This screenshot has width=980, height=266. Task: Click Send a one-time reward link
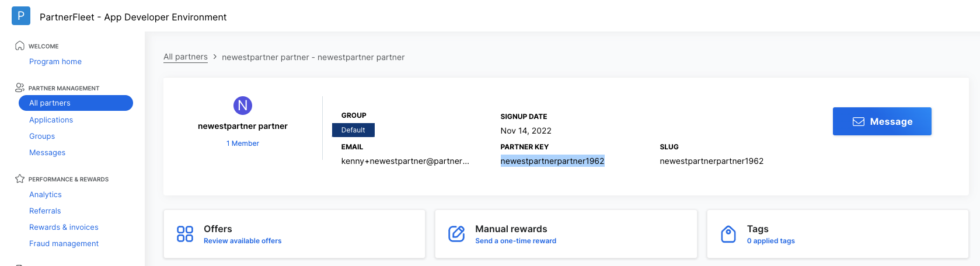click(515, 240)
